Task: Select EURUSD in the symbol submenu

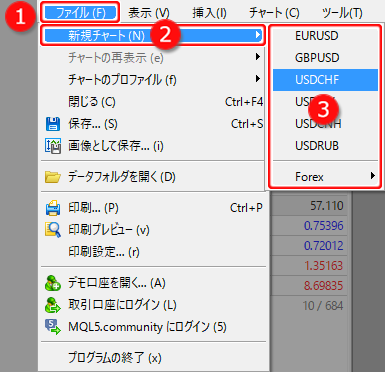Action: pos(325,36)
